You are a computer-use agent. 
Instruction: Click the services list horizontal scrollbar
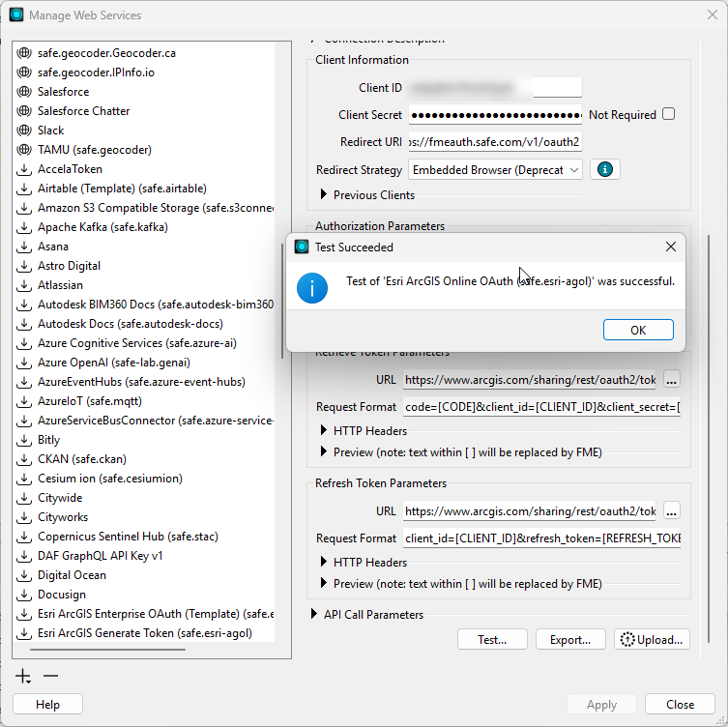(107, 650)
